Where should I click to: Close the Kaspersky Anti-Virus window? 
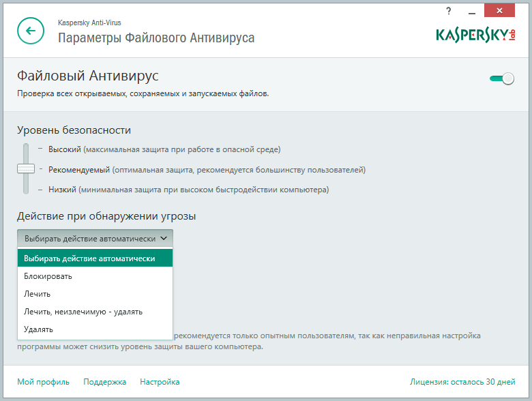pos(499,10)
